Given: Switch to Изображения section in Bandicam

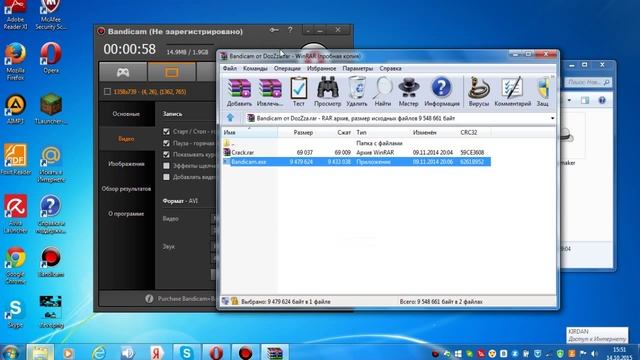Looking at the screenshot, I should pyautogui.click(x=126, y=164).
